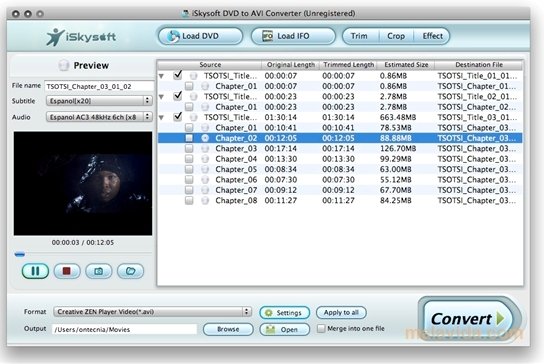Click the 126.70MB estimated size cell
This screenshot has height=364, width=544.
[398, 149]
